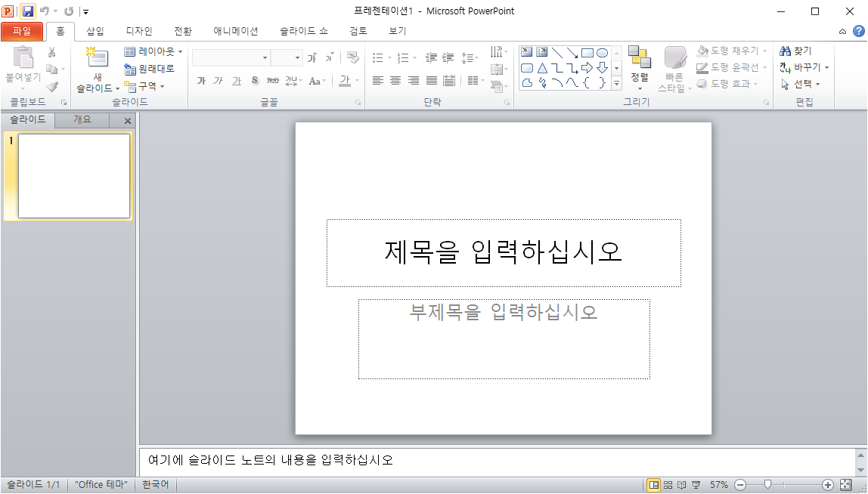The height and width of the screenshot is (494, 868).
Task: Open the font name combo box dropdown
Action: click(265, 57)
